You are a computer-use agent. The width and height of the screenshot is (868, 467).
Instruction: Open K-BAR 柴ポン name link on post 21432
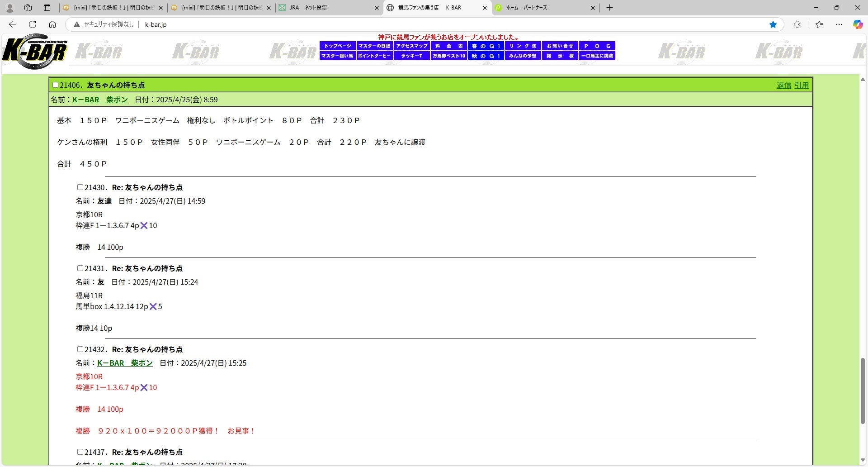(125, 363)
